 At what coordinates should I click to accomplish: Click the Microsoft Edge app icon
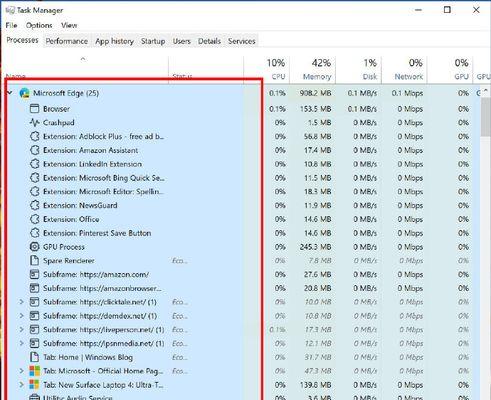(x=24, y=93)
